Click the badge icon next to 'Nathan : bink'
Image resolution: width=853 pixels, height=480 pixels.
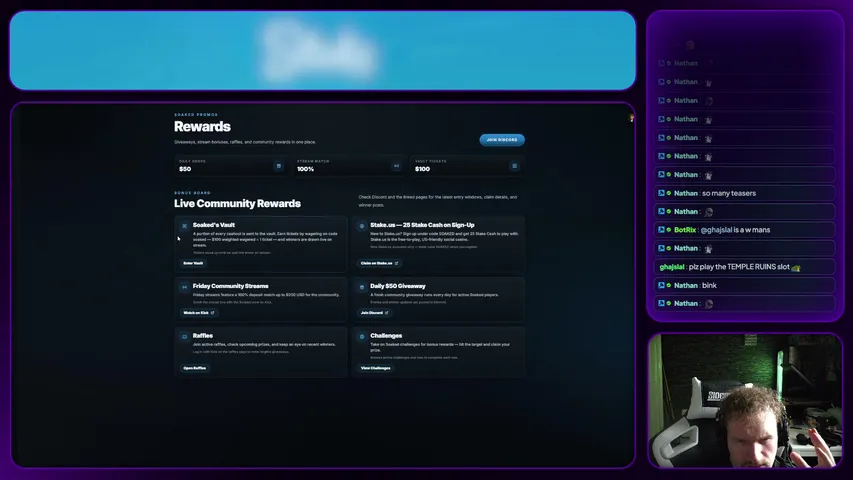[662, 285]
